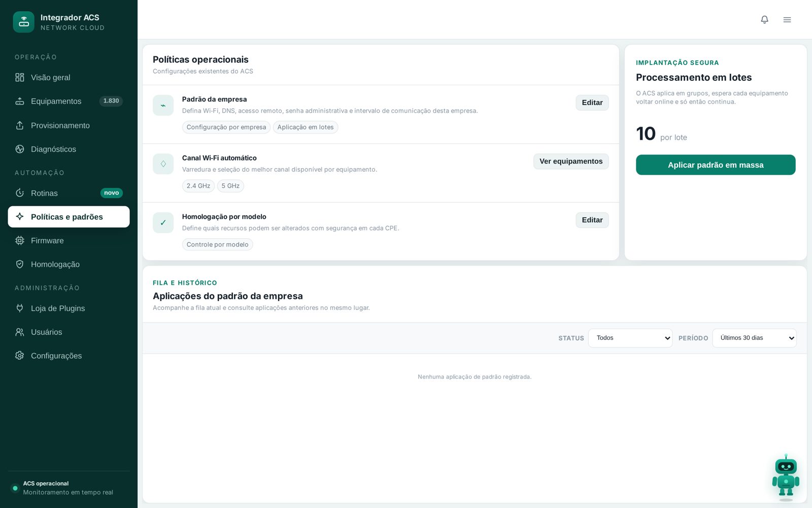Click the 2.4 GHz tag
The width and height of the screenshot is (812, 508).
(198, 186)
